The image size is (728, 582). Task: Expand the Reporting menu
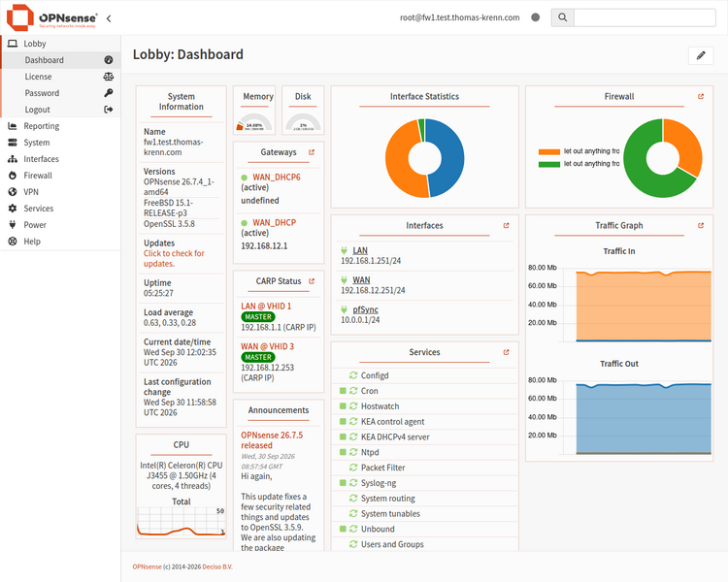(60, 126)
